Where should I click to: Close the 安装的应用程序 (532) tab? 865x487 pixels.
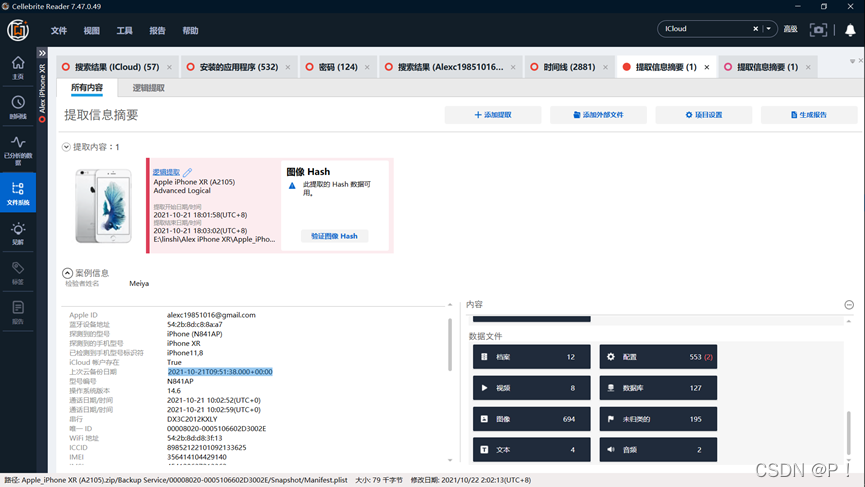[288, 67]
